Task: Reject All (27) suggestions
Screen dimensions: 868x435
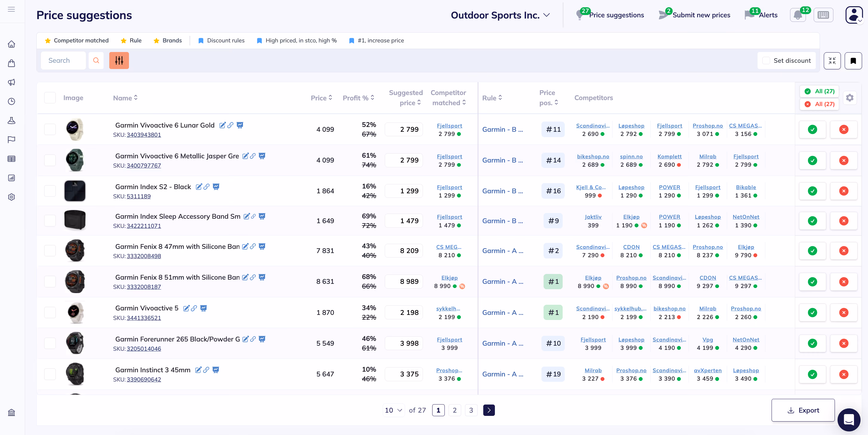Action: pyautogui.click(x=819, y=104)
